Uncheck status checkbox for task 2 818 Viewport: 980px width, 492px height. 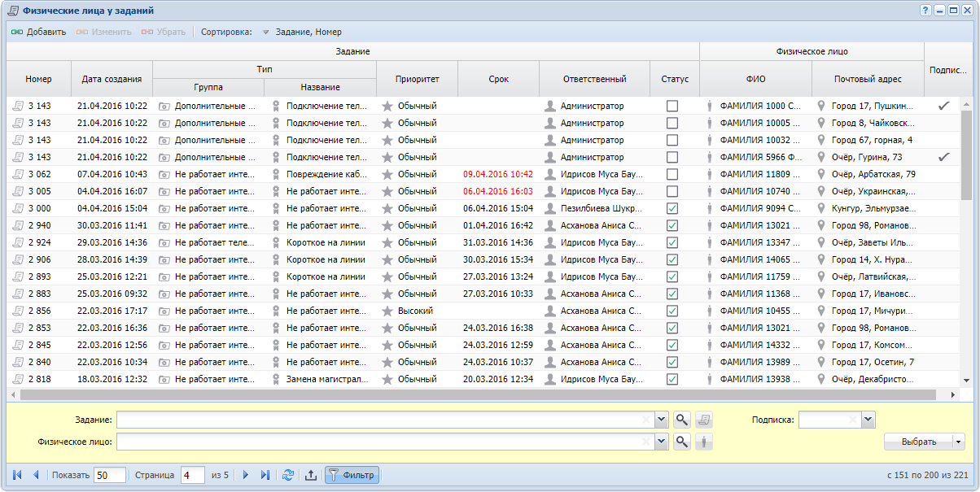[x=672, y=379]
